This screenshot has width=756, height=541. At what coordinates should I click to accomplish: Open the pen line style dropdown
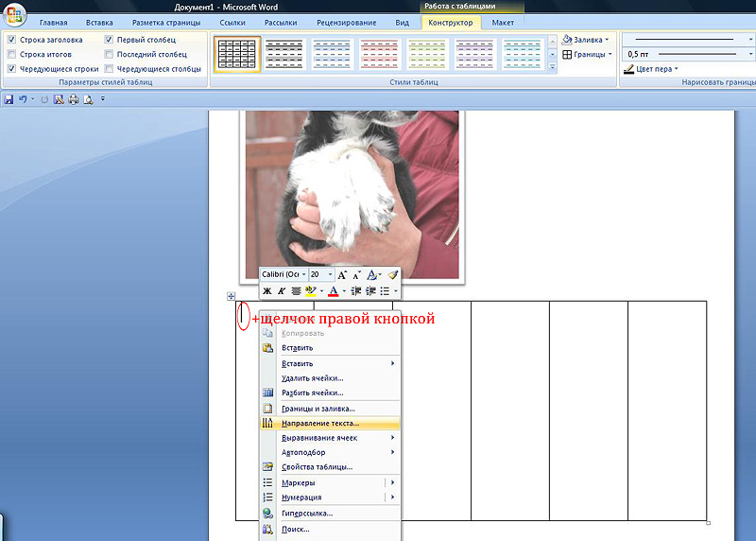pos(750,40)
